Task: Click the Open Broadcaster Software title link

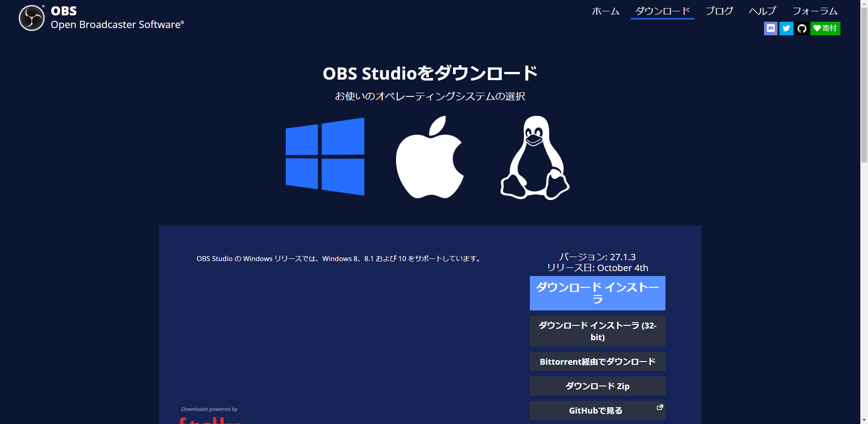Action: pos(117,24)
